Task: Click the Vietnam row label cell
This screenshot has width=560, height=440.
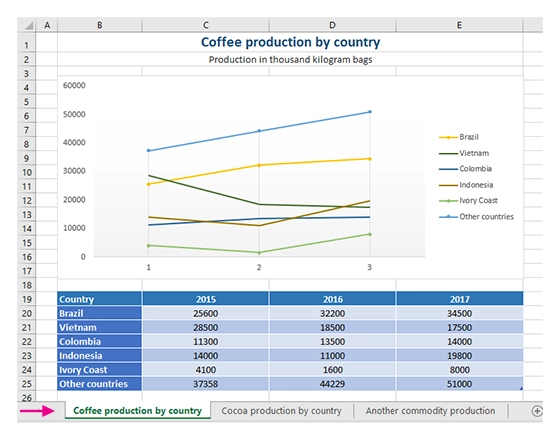Action: (x=99, y=327)
